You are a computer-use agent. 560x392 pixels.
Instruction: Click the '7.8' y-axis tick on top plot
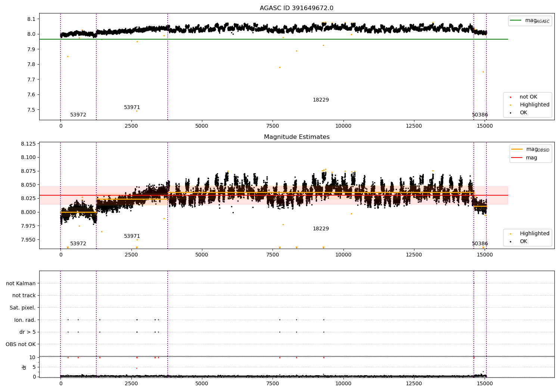pyautogui.click(x=31, y=65)
